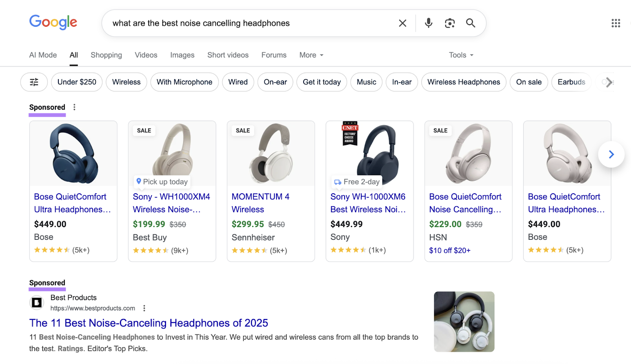Screen dimensions: 631x364
Task: Open the More tab dropdown
Action: tap(311, 55)
